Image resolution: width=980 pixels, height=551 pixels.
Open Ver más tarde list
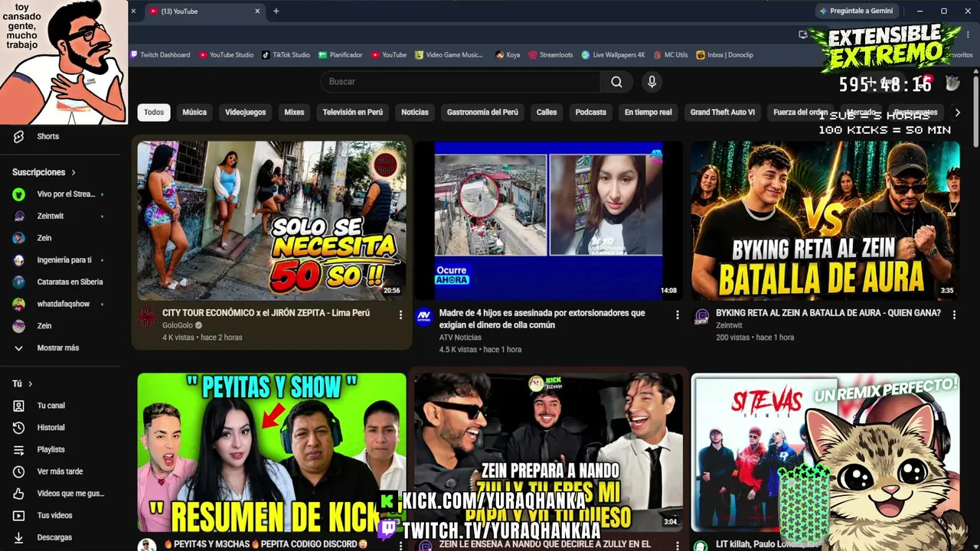point(61,471)
